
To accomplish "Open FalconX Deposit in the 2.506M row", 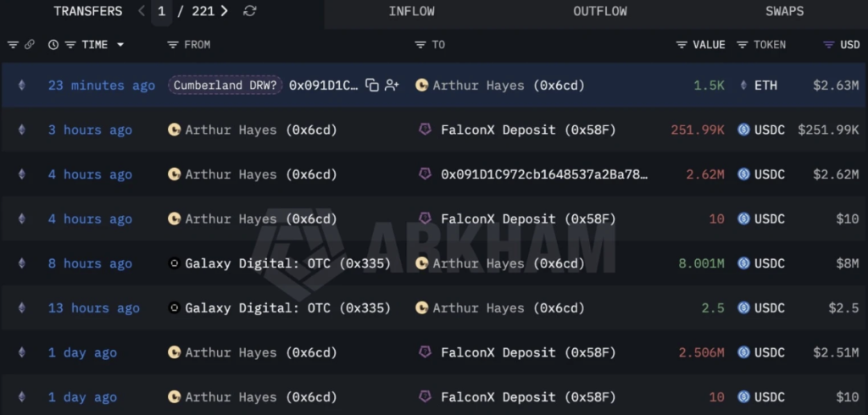I will (x=528, y=352).
